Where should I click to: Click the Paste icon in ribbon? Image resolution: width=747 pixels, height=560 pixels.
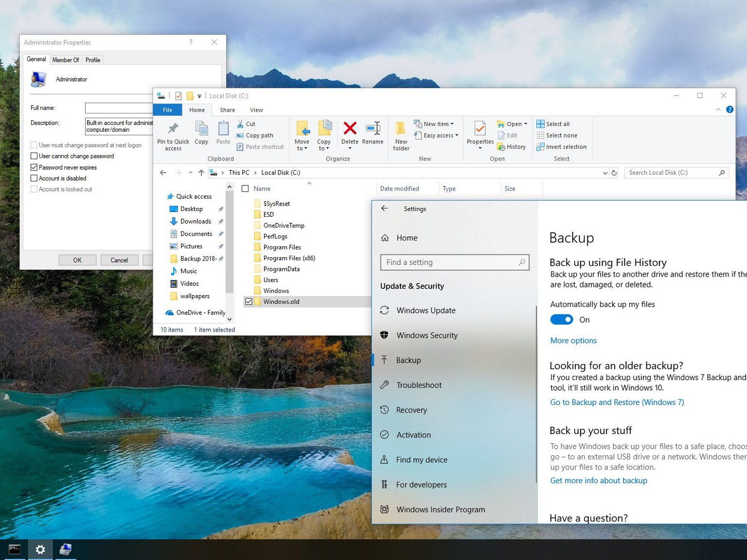tap(223, 129)
